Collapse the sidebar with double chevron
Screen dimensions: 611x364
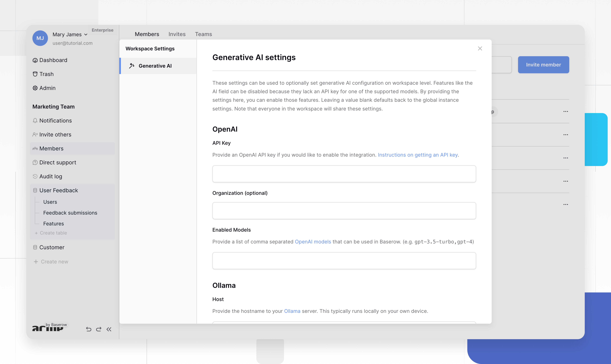109,329
